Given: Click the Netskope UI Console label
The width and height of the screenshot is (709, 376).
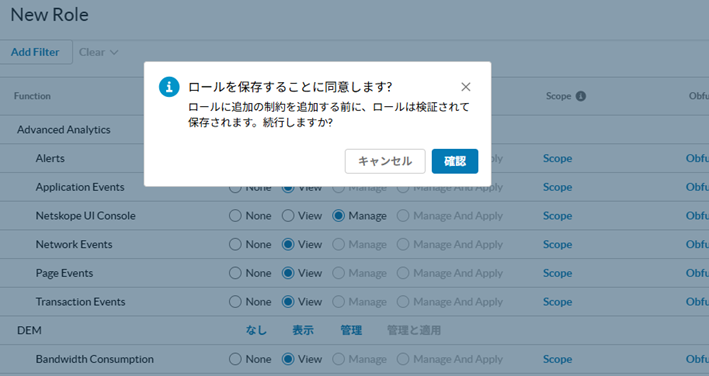Looking at the screenshot, I should pos(85,216).
